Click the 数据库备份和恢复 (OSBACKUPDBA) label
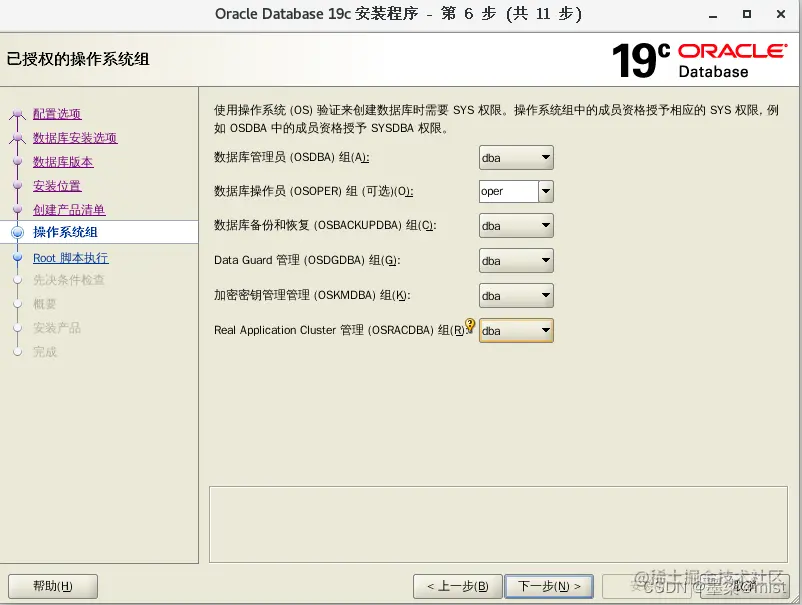The image size is (802, 605). click(x=325, y=225)
